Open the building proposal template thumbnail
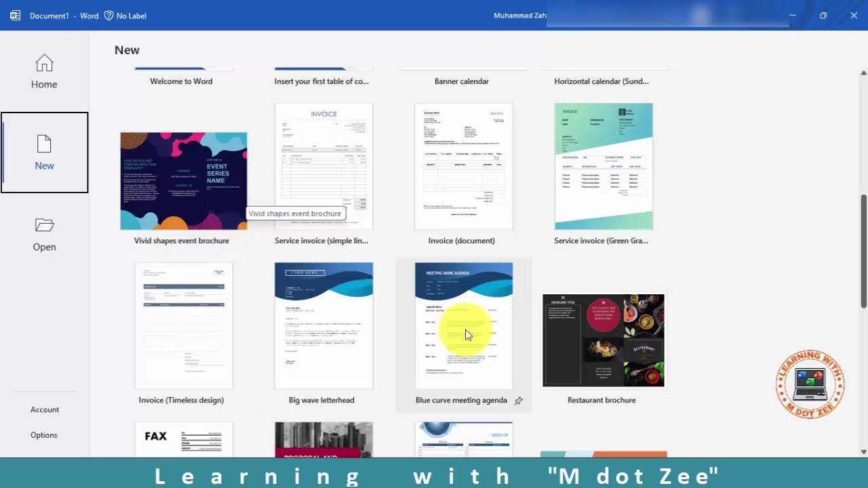The width and height of the screenshot is (868, 488). click(323, 439)
